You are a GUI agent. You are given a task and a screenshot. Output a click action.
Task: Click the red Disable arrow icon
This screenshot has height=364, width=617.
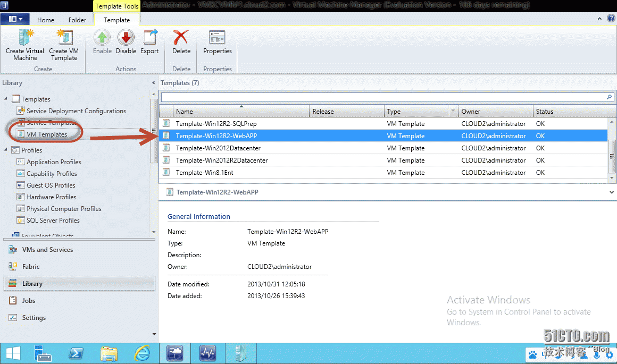[126, 37]
